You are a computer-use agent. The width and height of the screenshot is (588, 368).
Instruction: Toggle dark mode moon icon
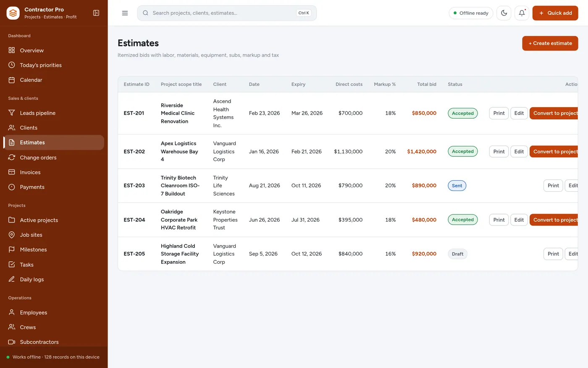click(504, 13)
